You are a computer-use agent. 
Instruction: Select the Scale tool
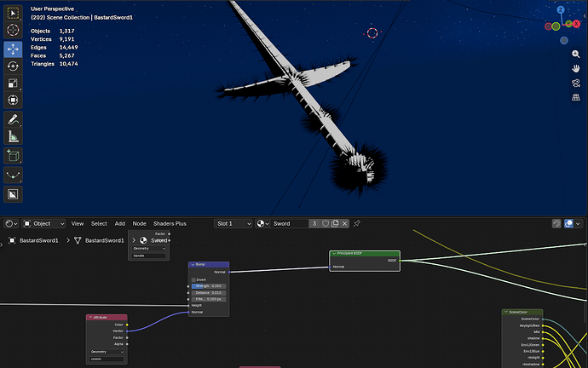[13, 83]
